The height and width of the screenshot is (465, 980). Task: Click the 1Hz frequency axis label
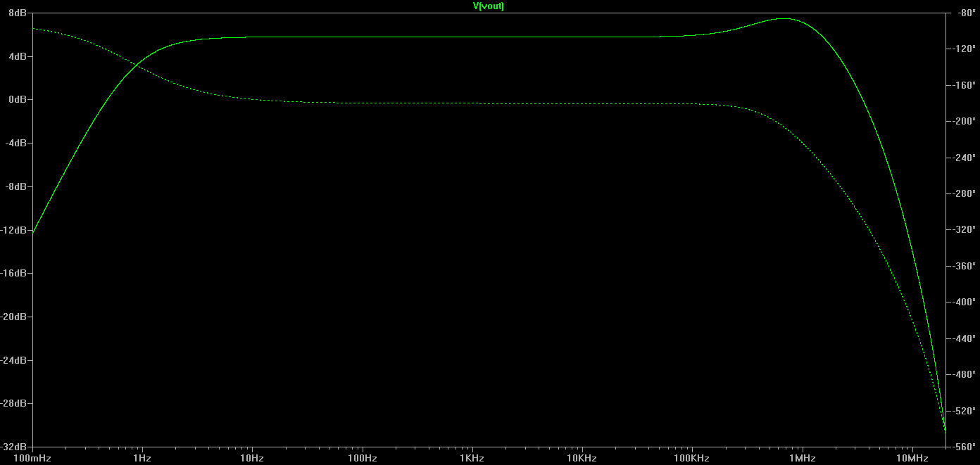pyautogui.click(x=142, y=458)
